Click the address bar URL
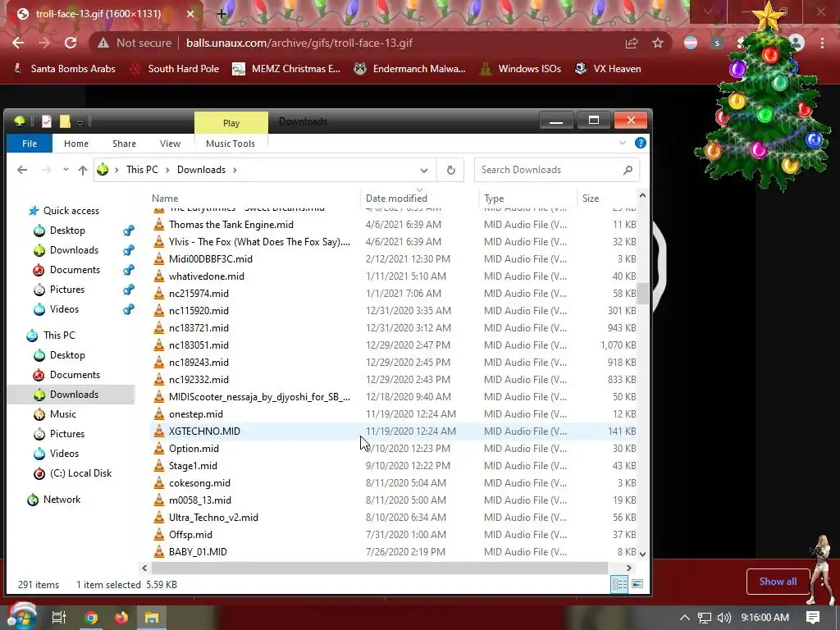This screenshot has width=840, height=630. click(299, 43)
